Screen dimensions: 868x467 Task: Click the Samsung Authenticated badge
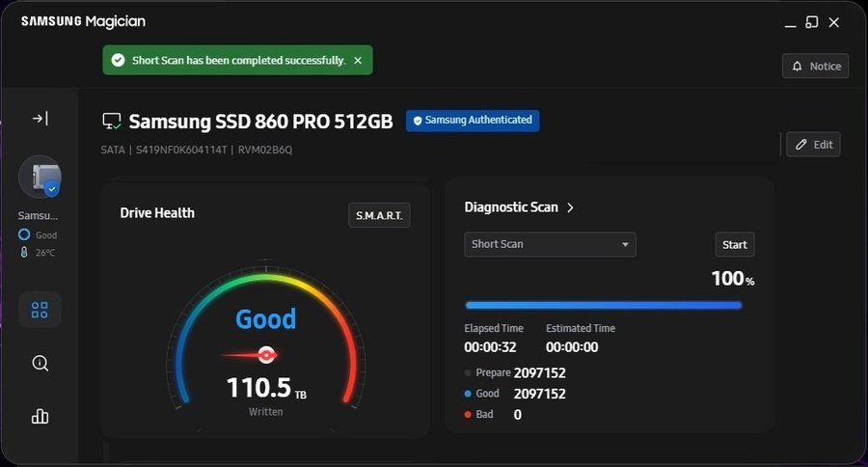pos(472,121)
